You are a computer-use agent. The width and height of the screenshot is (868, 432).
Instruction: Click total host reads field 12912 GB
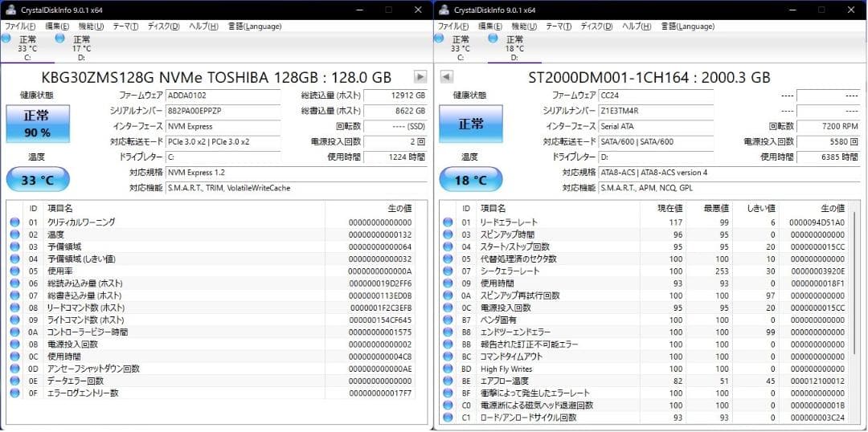pyautogui.click(x=395, y=95)
